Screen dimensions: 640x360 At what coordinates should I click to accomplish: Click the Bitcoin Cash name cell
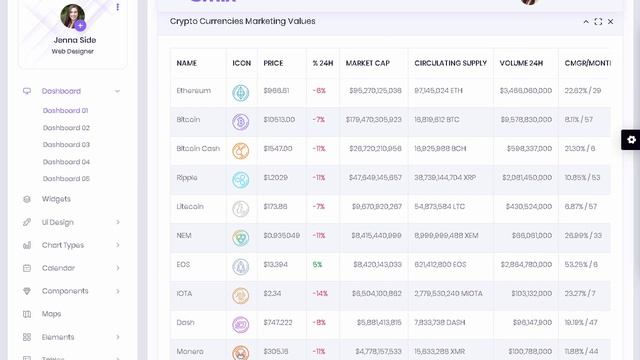pos(198,149)
